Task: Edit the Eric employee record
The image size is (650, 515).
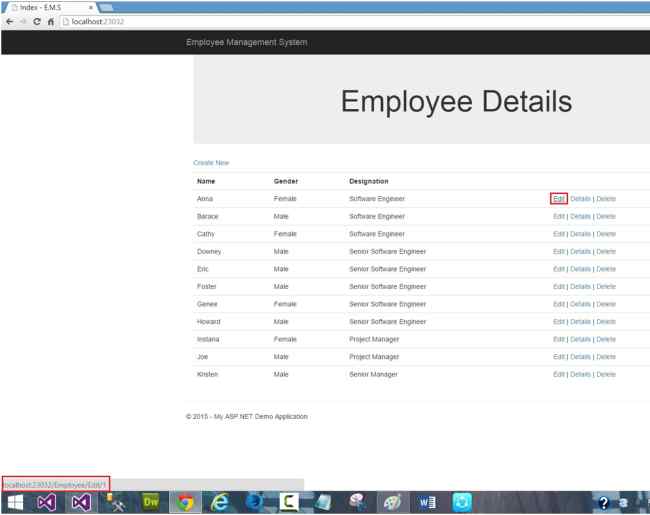Action: click(x=559, y=269)
